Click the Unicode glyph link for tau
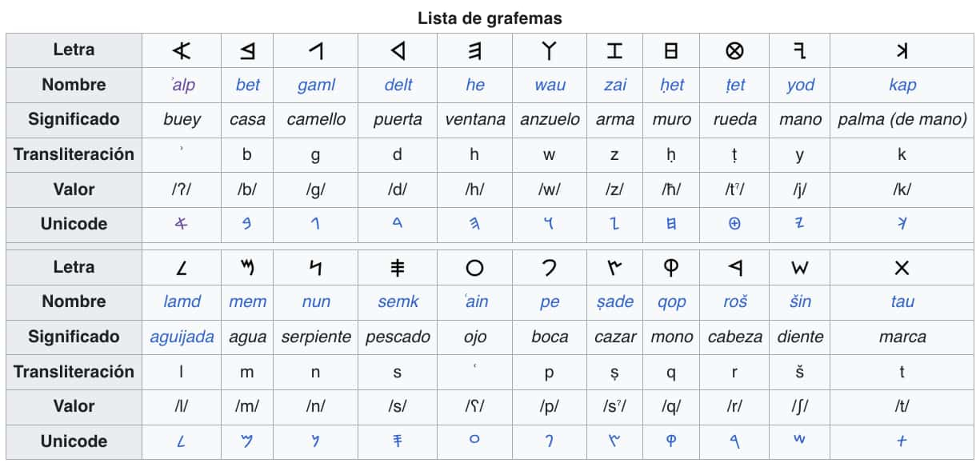The width and height of the screenshot is (980, 463). (x=902, y=441)
